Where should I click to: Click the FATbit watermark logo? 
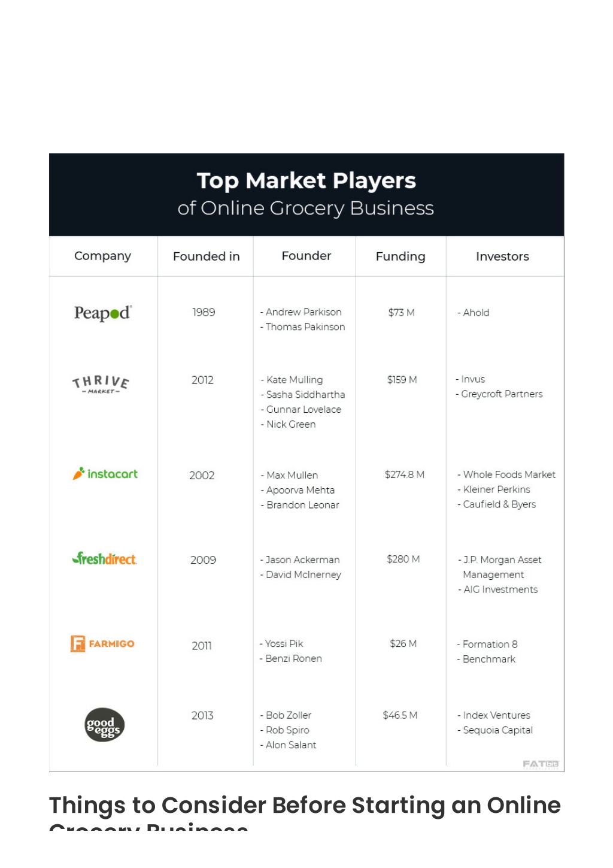pos(541,764)
